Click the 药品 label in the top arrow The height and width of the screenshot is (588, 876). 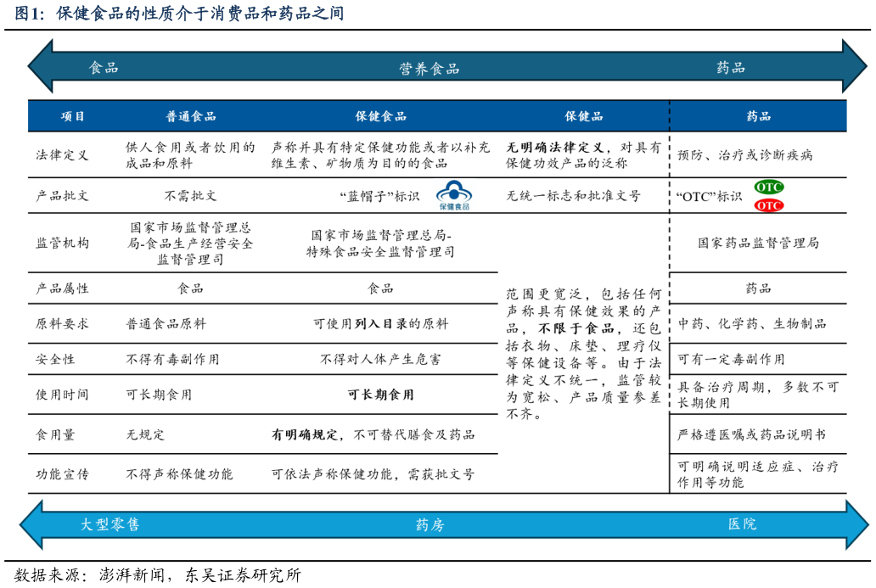(x=731, y=68)
